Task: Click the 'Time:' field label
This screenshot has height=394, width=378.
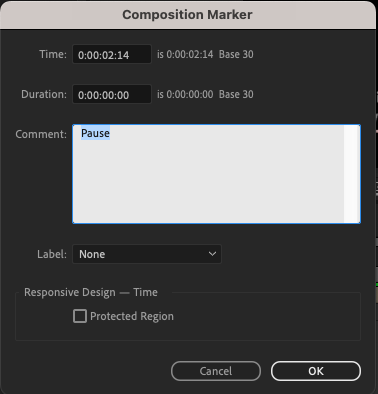Action: [x=53, y=54]
